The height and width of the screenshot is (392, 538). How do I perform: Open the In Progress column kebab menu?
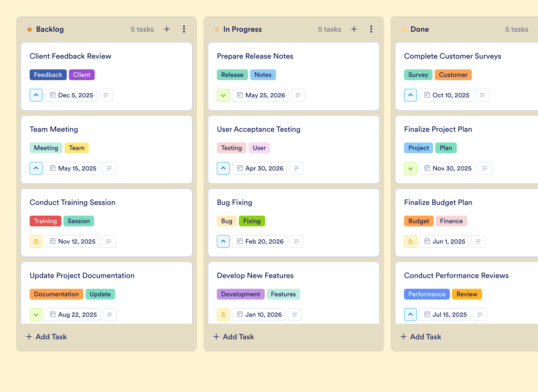click(371, 29)
